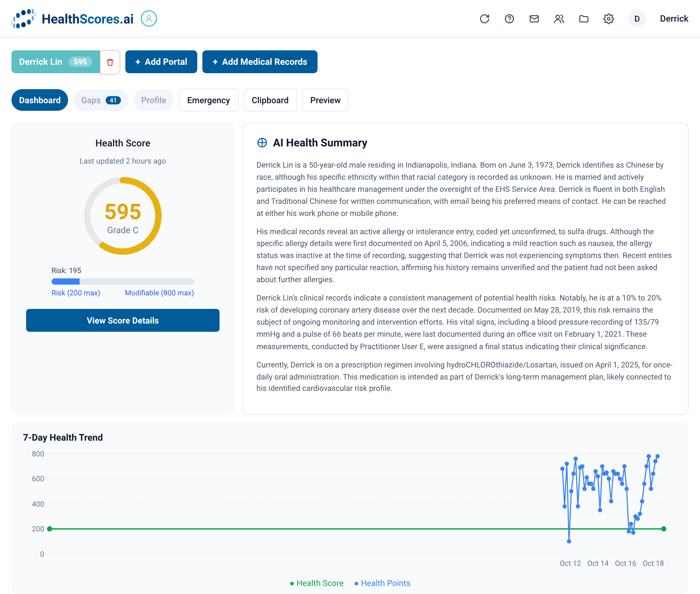Open the folder icon in header

pyautogui.click(x=584, y=19)
